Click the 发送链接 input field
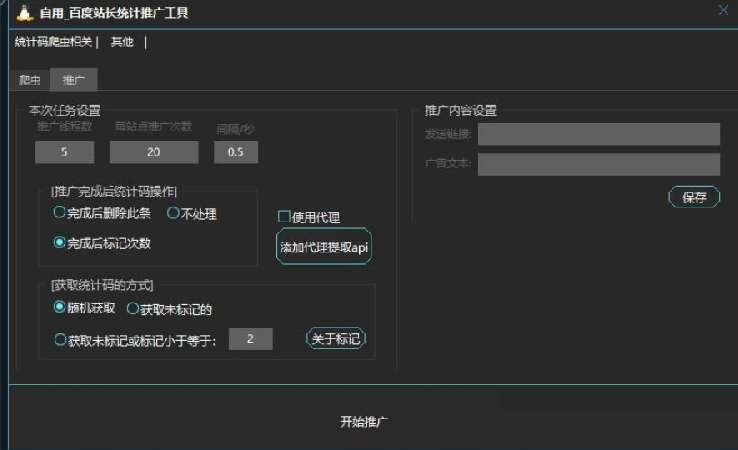Image resolution: width=738 pixels, height=450 pixels. [x=599, y=135]
